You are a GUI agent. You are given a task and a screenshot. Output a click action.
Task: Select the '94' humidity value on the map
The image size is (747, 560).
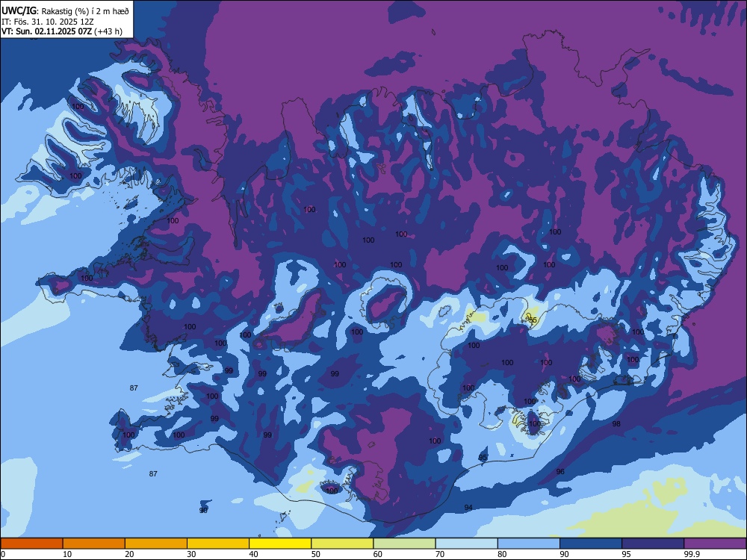click(468, 508)
